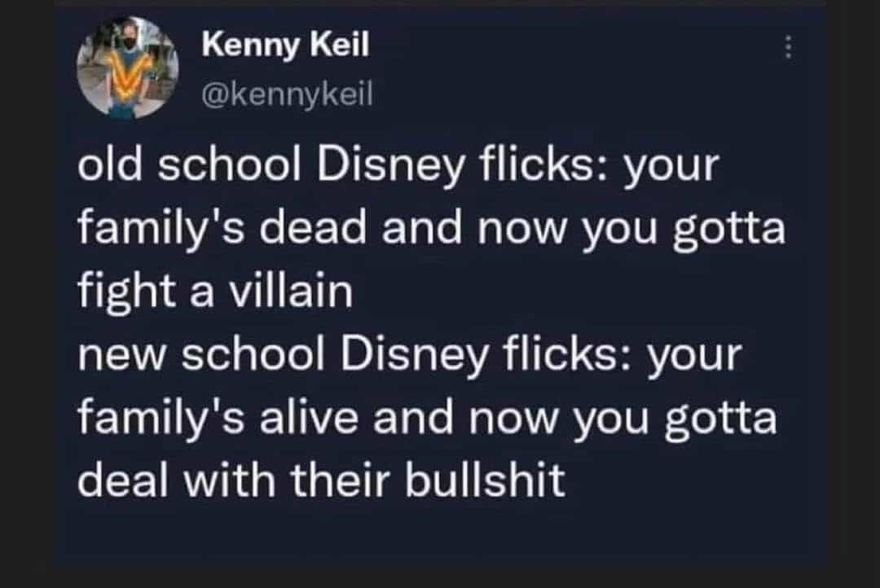The height and width of the screenshot is (588, 880).
Task: Select the "fight a villain" text line
Action: click(x=216, y=292)
